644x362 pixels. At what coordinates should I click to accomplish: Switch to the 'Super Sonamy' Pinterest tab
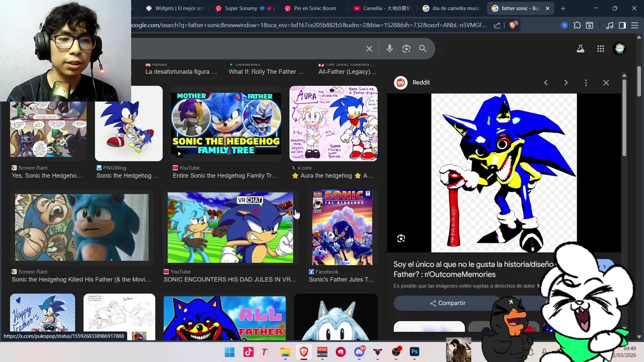click(x=245, y=8)
